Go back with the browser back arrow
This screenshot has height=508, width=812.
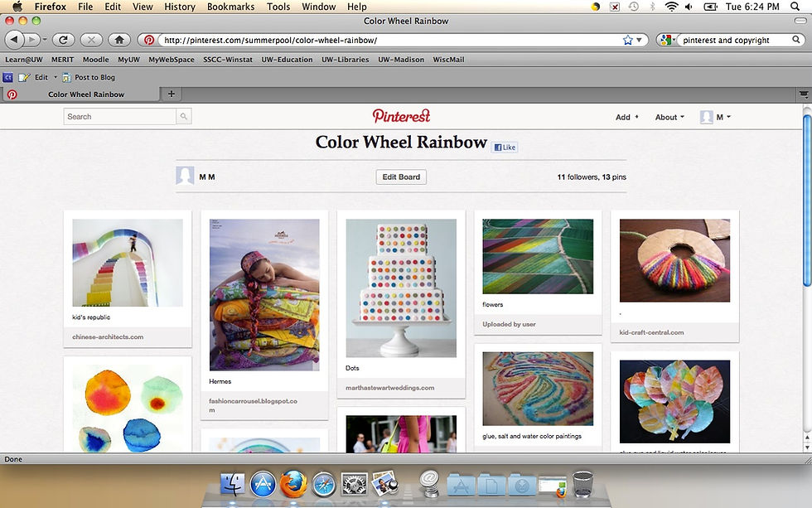click(x=15, y=39)
